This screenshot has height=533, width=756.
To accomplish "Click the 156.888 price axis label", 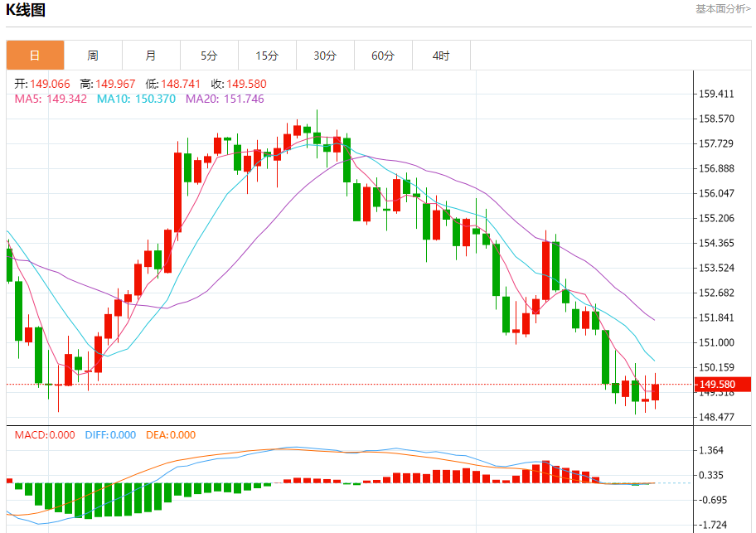I will tap(716, 168).
